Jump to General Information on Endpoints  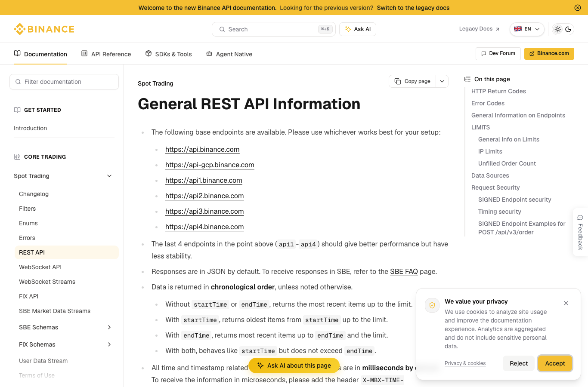click(518, 115)
